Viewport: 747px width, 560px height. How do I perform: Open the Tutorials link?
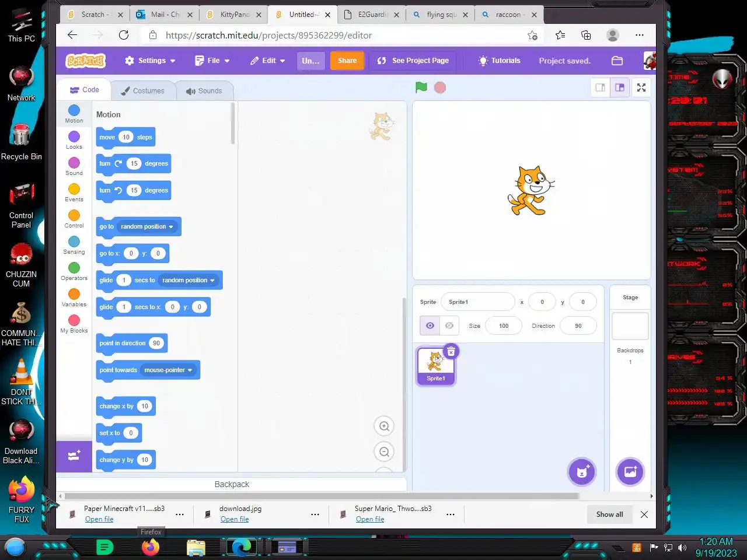[500, 61]
